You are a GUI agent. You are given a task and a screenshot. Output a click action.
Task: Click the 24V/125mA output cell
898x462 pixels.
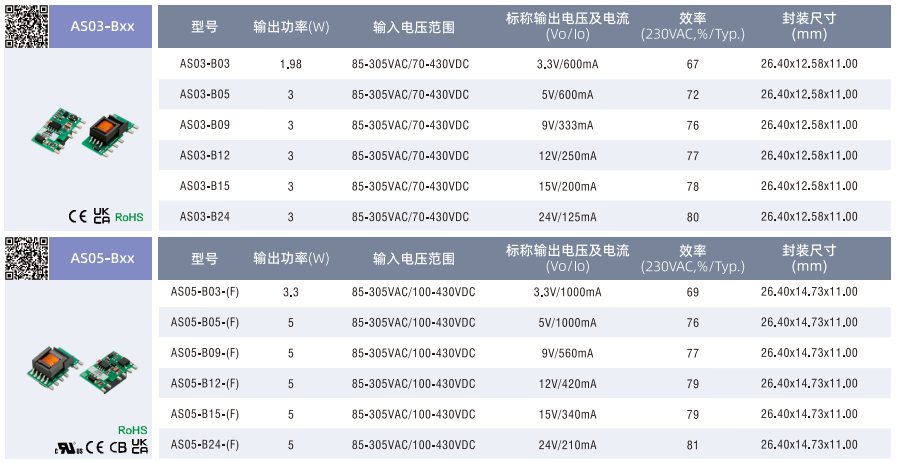pyautogui.click(x=568, y=216)
